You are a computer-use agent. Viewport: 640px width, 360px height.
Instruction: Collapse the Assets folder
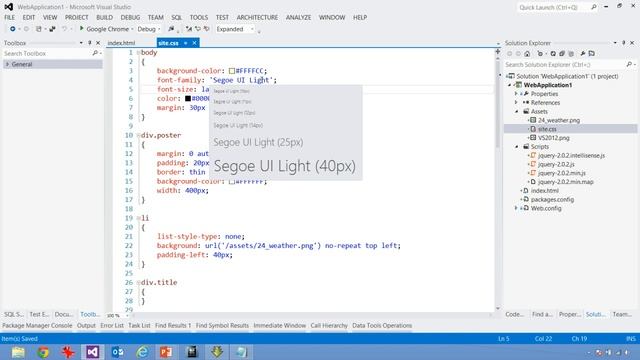coord(516,111)
